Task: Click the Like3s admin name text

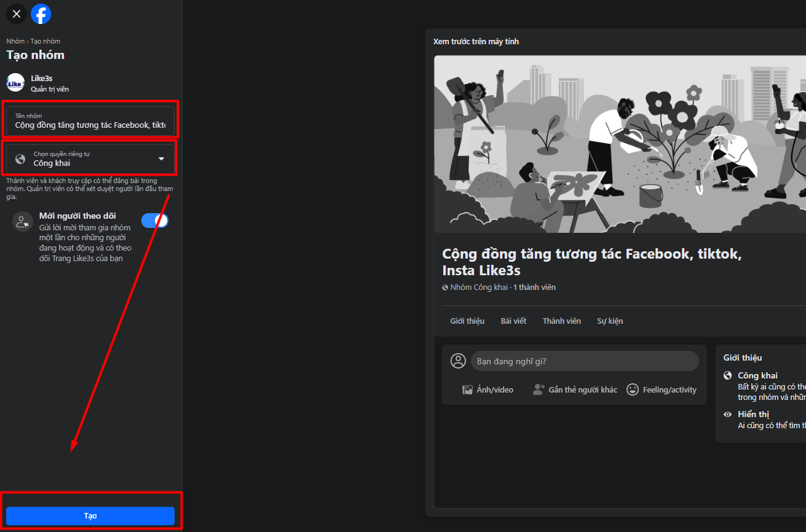Action: (42, 79)
